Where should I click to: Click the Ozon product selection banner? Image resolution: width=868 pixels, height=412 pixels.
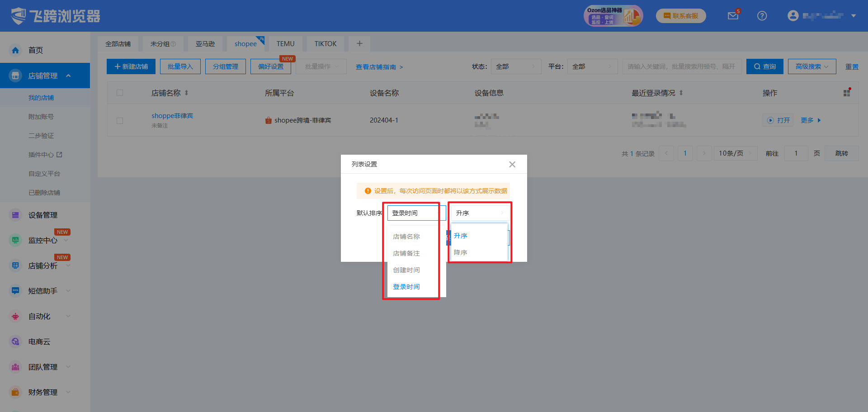[613, 16]
